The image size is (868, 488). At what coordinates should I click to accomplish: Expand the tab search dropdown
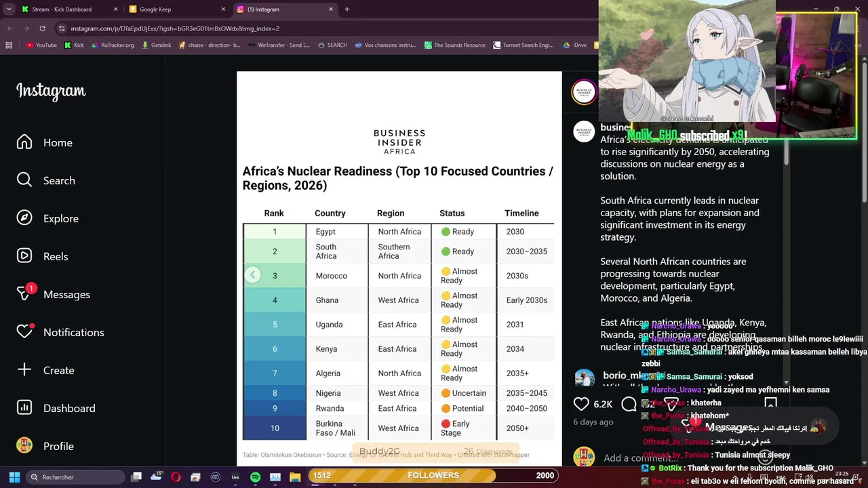click(x=9, y=9)
